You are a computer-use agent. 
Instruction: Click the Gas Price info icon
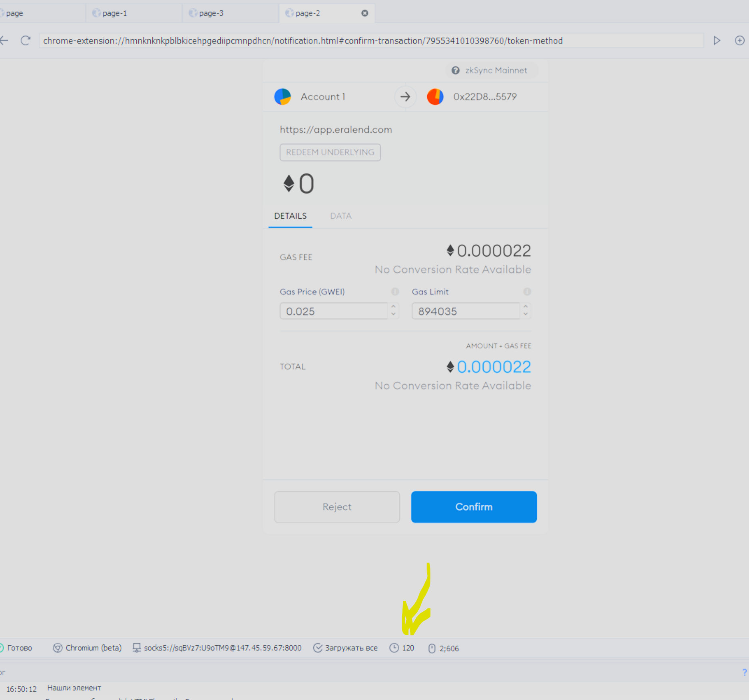tap(395, 291)
